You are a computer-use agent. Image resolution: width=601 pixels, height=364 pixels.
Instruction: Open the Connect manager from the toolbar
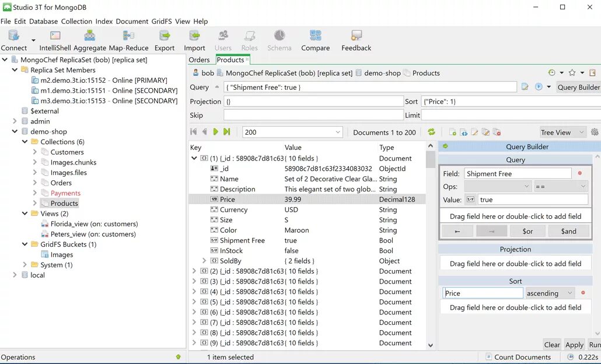[x=14, y=40]
